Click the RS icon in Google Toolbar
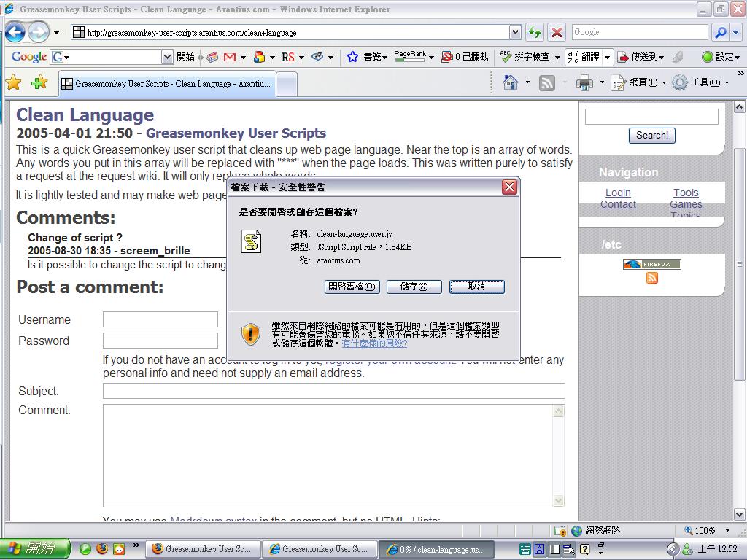The height and width of the screenshot is (560, 747). 288,57
